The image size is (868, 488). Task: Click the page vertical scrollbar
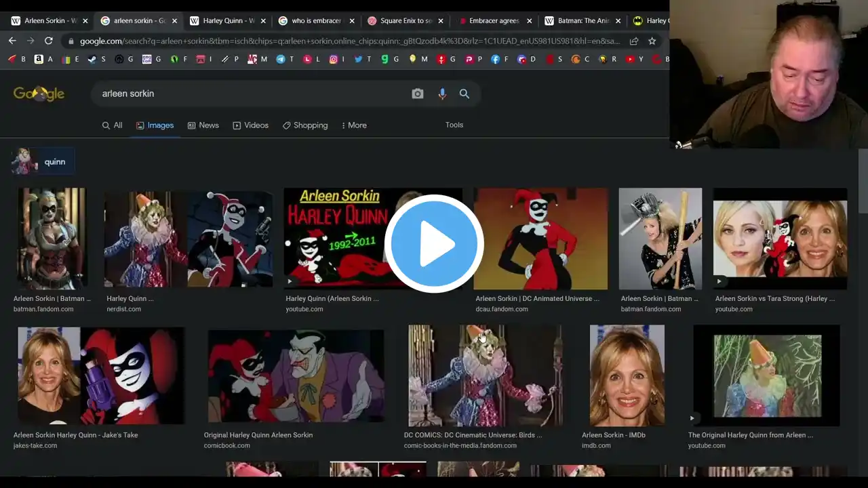[x=863, y=183]
